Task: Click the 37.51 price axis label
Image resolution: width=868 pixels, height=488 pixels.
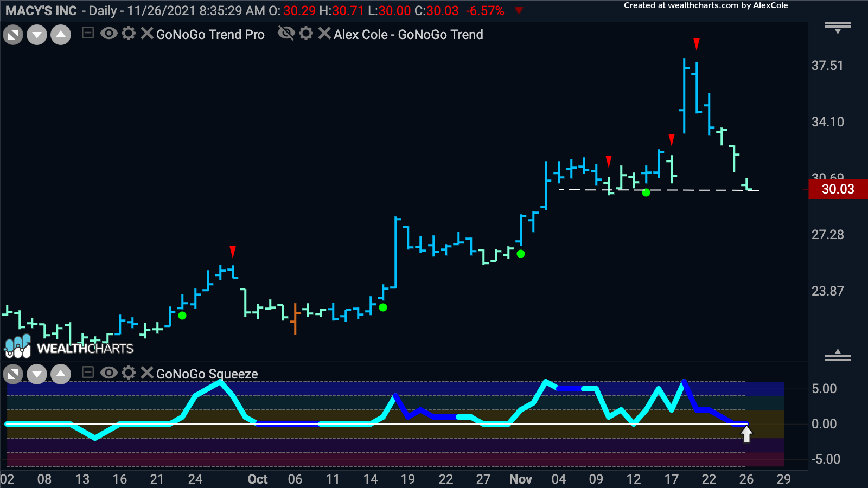Action: (x=827, y=66)
